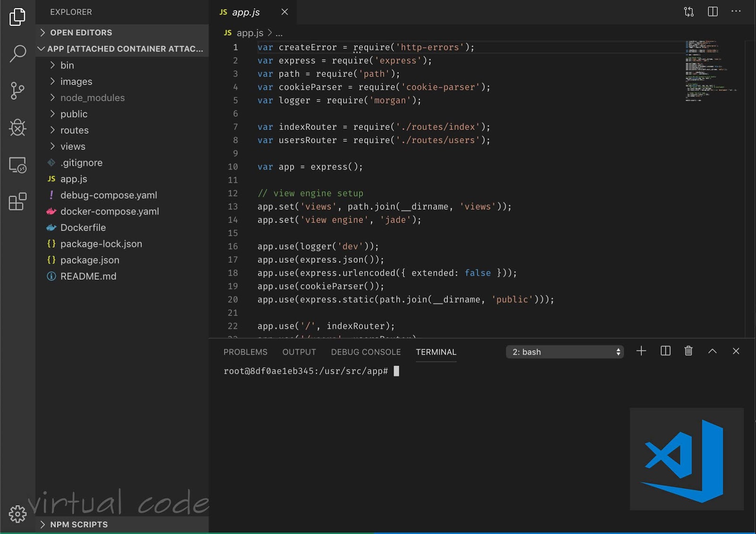Open the editor more actions ellipsis menu
The width and height of the screenshot is (756, 534).
click(736, 12)
